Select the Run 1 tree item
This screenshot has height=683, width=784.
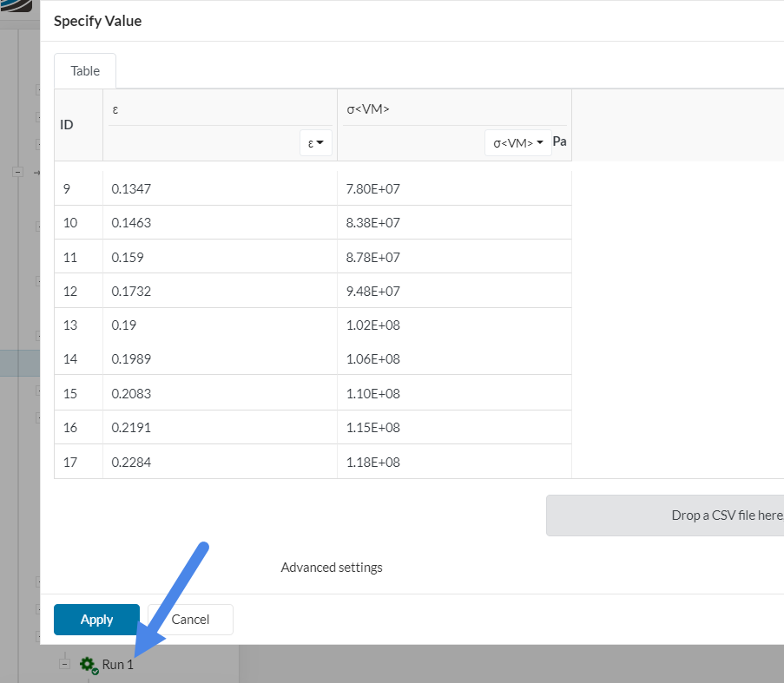[118, 665]
